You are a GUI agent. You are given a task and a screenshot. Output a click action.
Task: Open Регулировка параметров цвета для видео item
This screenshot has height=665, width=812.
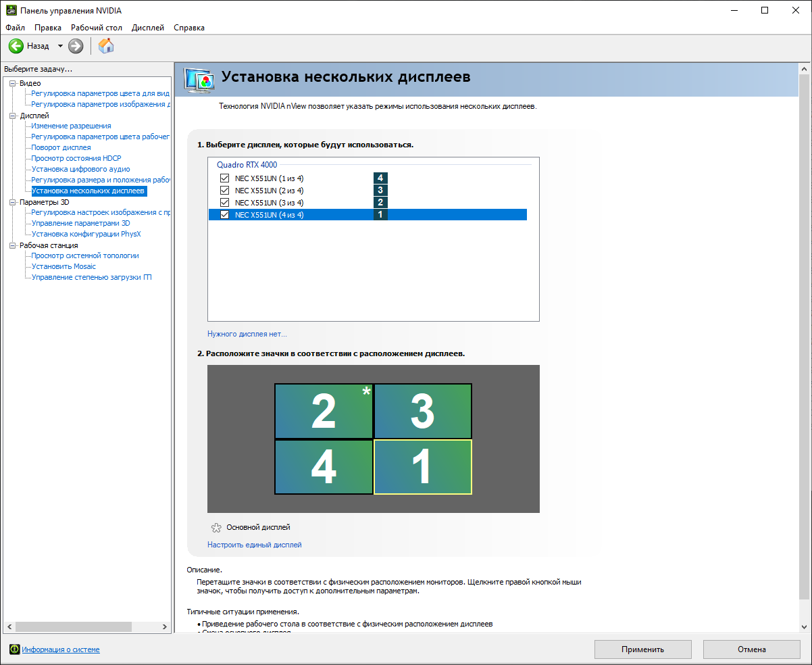(x=100, y=93)
